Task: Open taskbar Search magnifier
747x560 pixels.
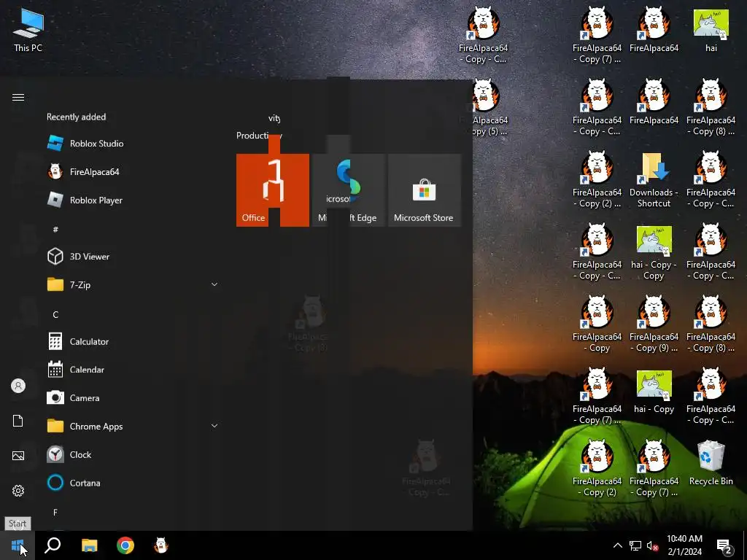Action: click(53, 545)
